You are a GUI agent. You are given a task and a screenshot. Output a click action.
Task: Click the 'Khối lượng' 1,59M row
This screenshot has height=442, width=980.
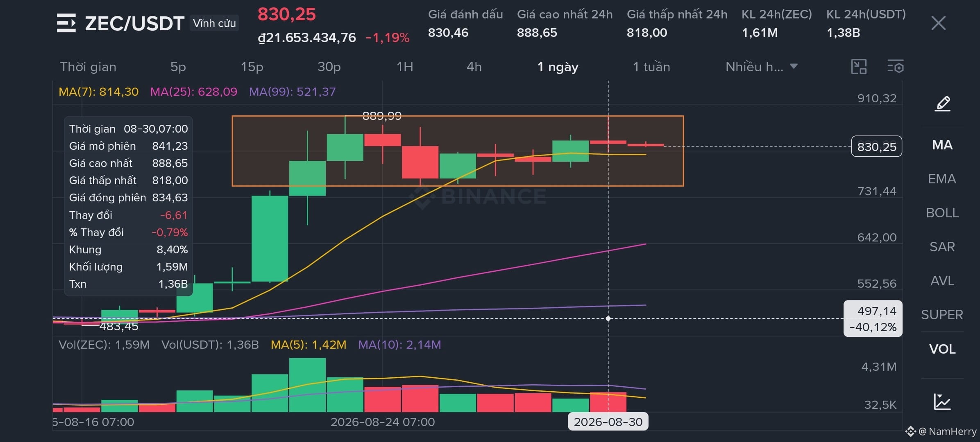click(x=128, y=267)
